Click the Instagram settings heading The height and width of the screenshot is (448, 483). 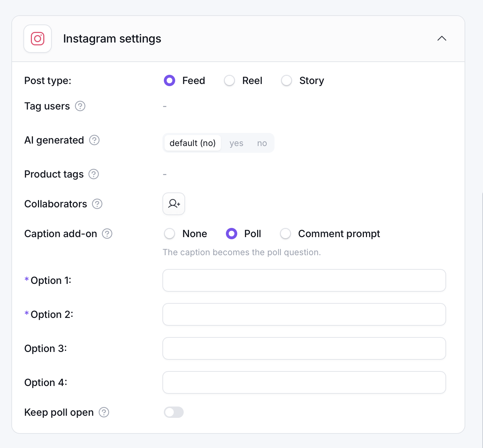tap(112, 39)
